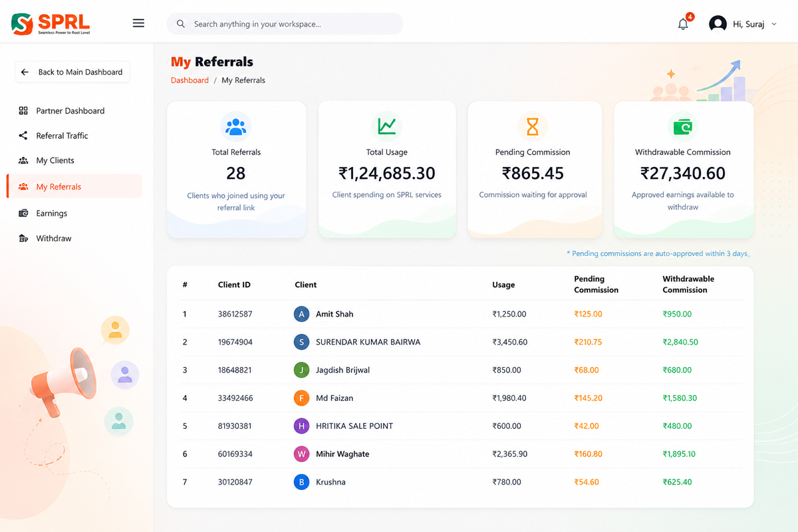Click Amit Shah's avatar icon
Viewport: 798px width, 532px height.
click(302, 314)
